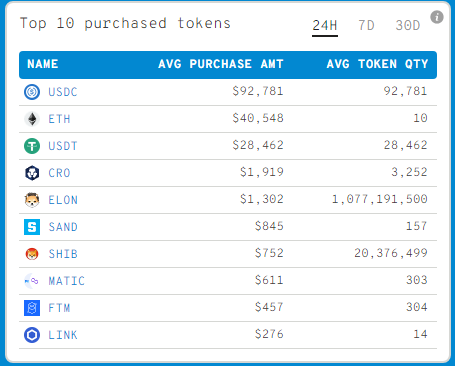Click the USDC coin icon
The height and width of the screenshot is (366, 455).
[32, 92]
